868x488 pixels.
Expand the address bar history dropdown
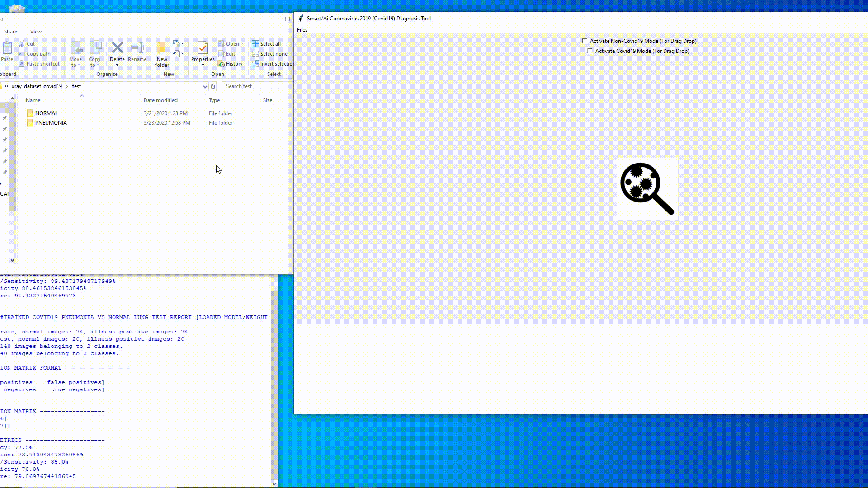[x=205, y=86]
